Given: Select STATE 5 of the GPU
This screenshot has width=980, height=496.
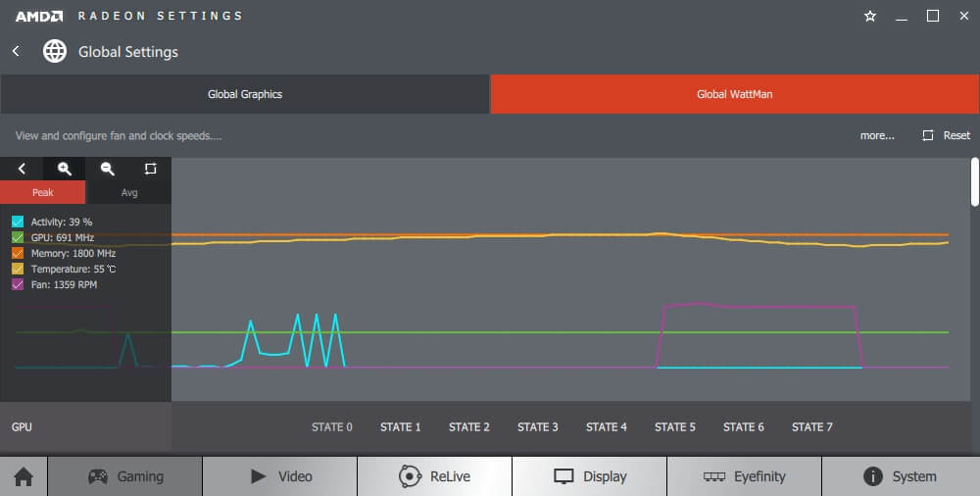Looking at the screenshot, I should [675, 426].
